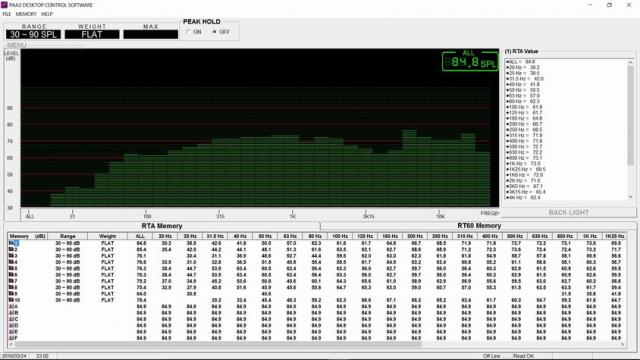This screenshot has width=640, height=360.
Task: Select the memory 5 row icon
Action: pos(11,269)
